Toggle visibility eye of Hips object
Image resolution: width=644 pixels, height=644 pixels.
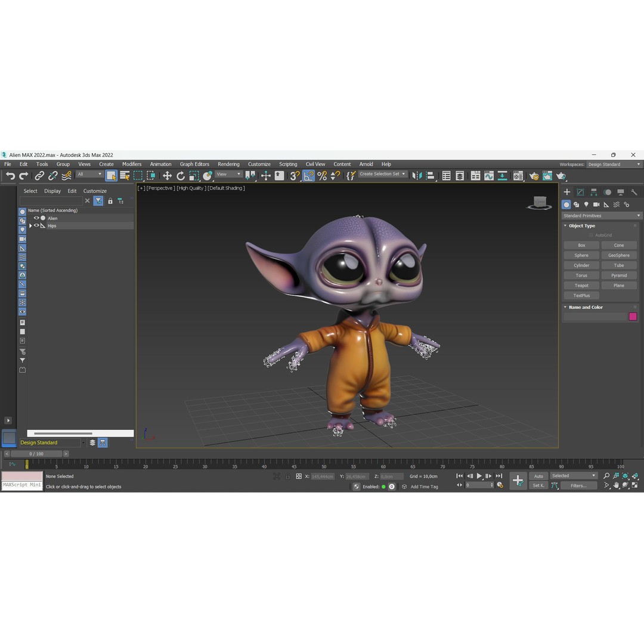[x=36, y=225]
